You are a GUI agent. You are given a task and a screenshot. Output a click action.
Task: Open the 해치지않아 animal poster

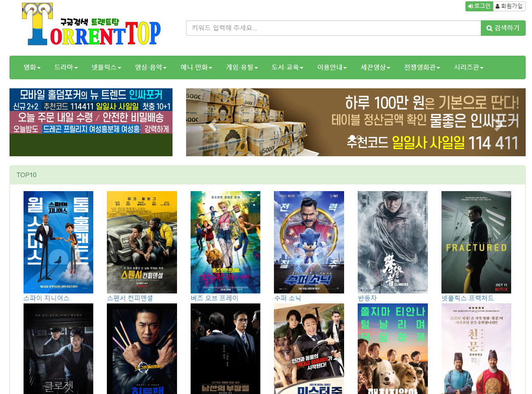pyautogui.click(x=393, y=349)
